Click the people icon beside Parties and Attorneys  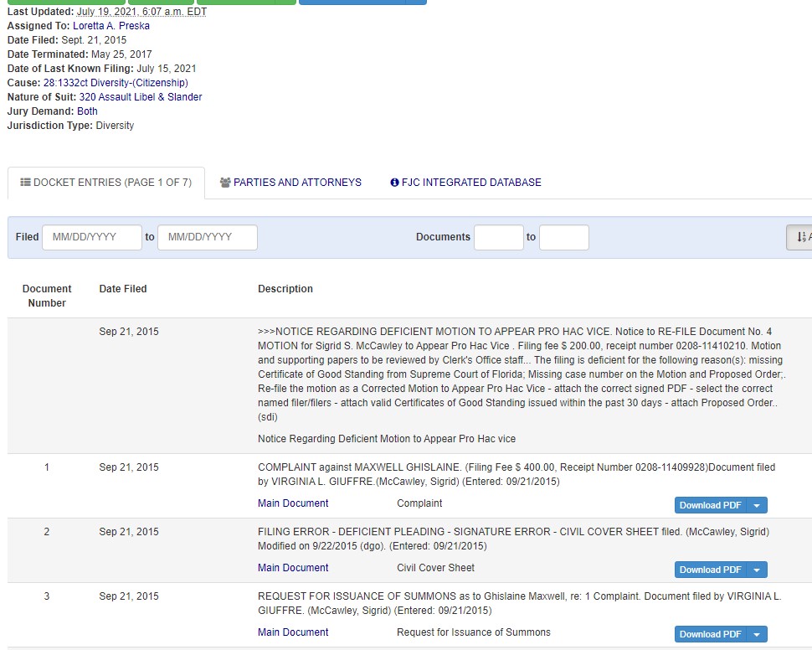(x=225, y=183)
